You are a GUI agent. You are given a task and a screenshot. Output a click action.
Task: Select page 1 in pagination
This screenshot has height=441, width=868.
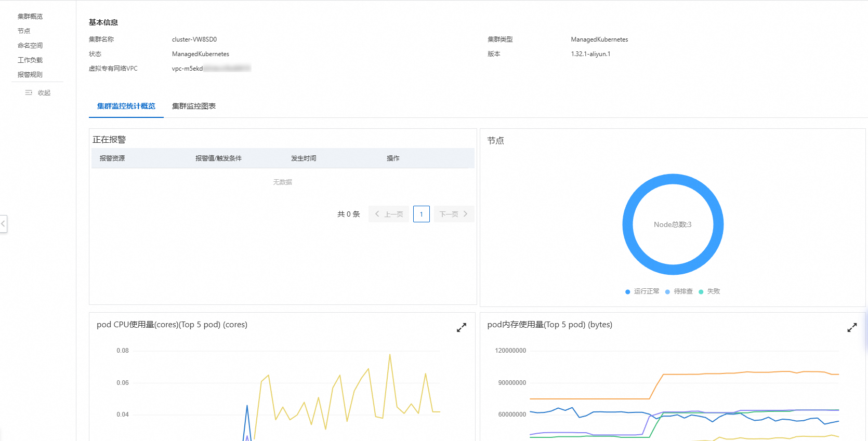point(422,214)
